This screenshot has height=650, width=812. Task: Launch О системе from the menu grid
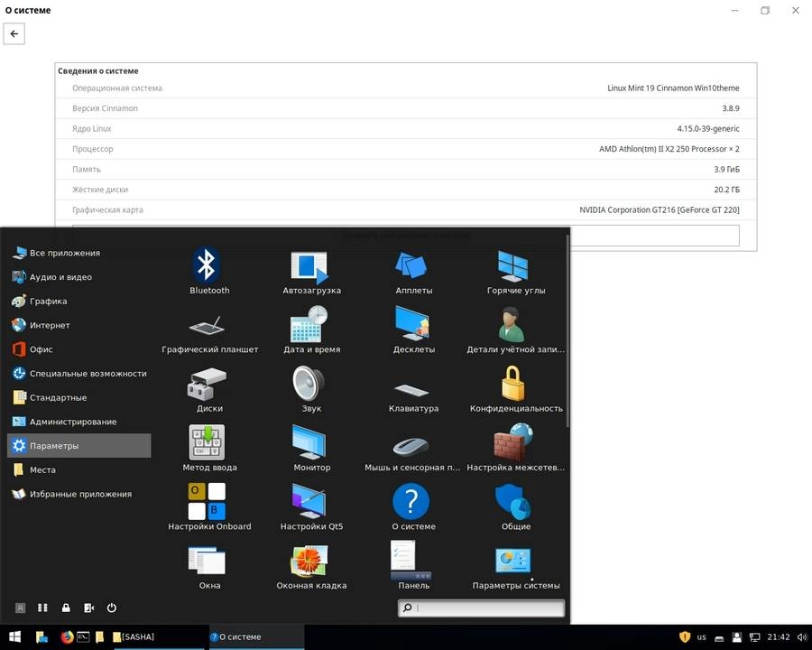click(414, 507)
